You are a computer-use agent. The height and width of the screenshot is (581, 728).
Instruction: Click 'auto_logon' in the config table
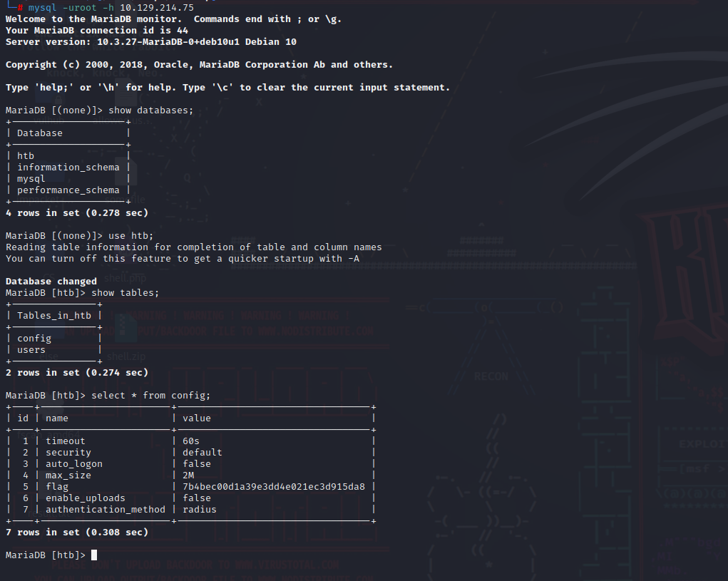[x=74, y=463]
